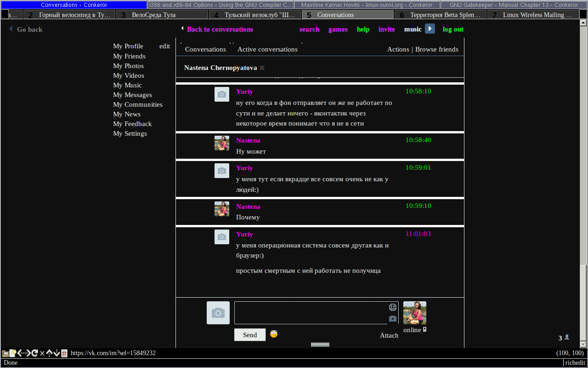Click new page icon with star in bottom toolbar
The width and height of the screenshot is (588, 368).
pos(13,353)
